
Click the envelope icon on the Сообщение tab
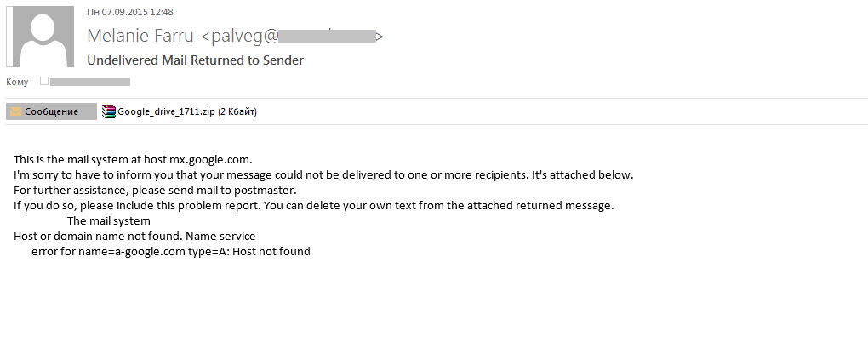click(16, 111)
